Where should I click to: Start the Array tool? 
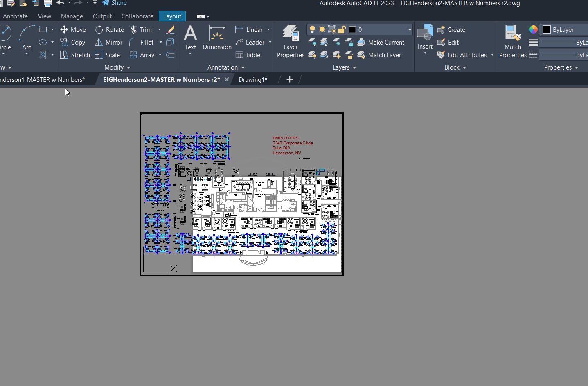142,55
